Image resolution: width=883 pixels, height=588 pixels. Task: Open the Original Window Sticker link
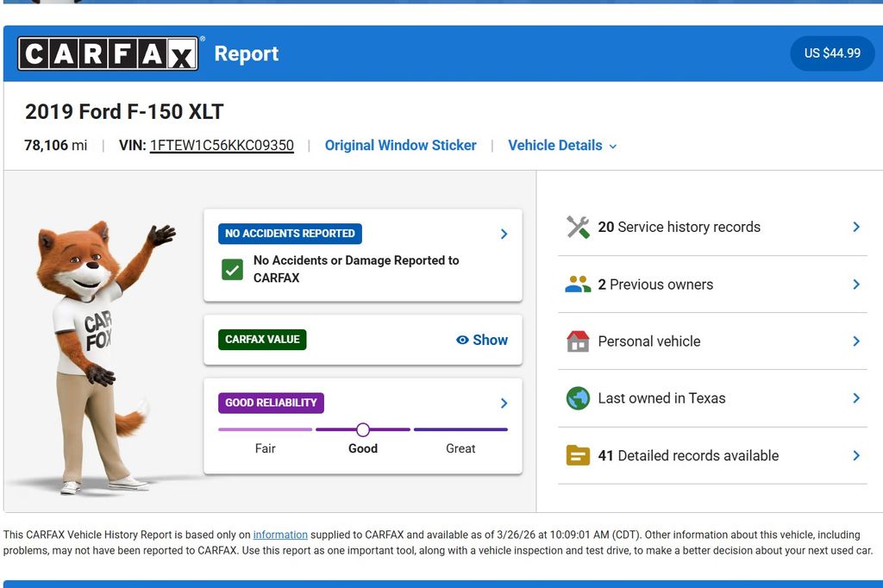pos(400,146)
